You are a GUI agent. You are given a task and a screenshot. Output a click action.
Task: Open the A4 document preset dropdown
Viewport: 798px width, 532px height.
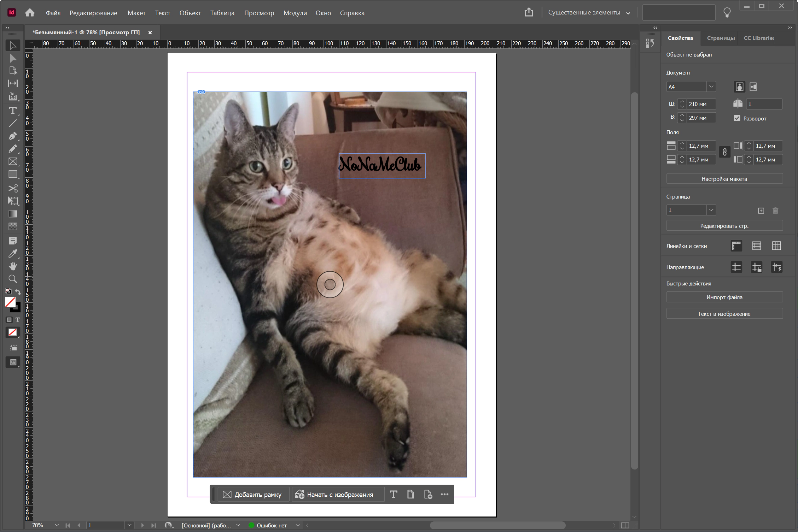[711, 87]
